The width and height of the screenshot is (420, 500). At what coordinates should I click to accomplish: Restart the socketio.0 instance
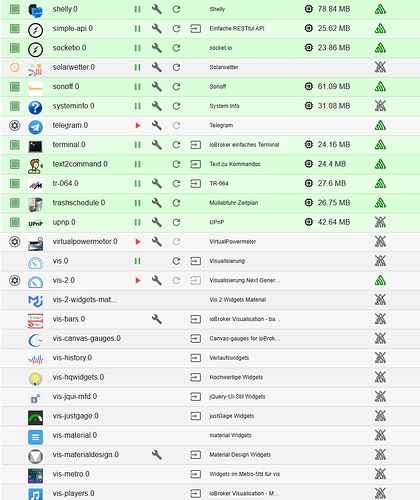176,48
